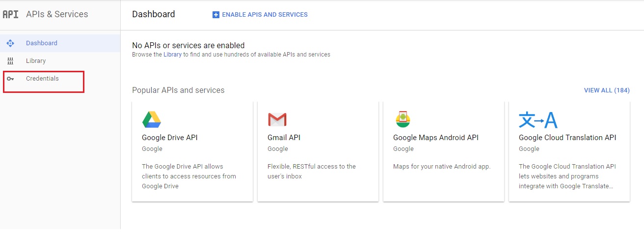Viewport: 644px width, 233px height.
Task: Click 'Maps for your native Android app' text
Action: [x=442, y=167]
